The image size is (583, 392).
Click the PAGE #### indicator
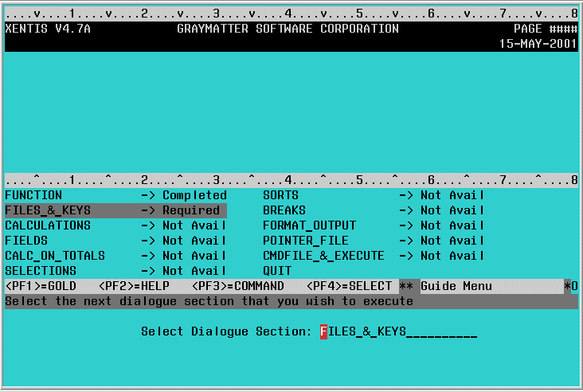(x=546, y=29)
